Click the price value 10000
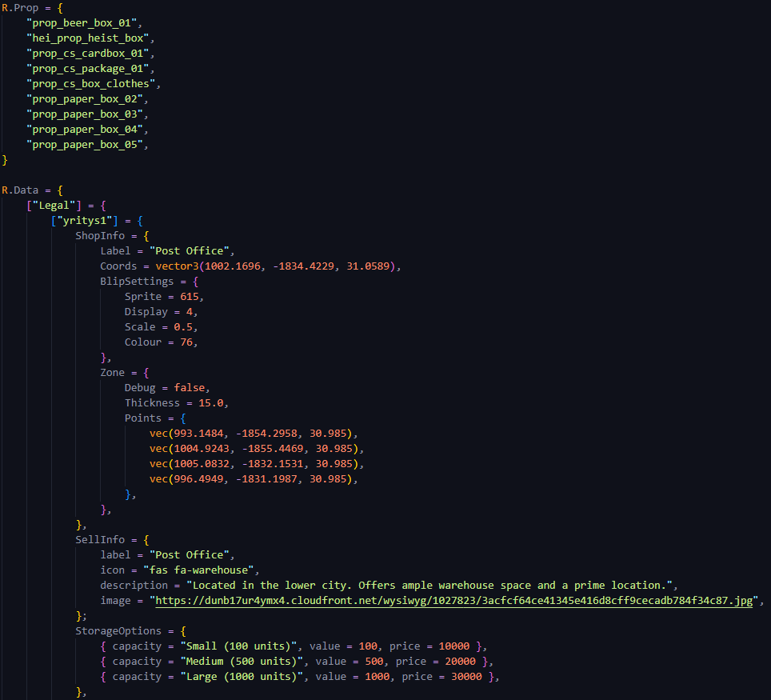 coord(453,646)
